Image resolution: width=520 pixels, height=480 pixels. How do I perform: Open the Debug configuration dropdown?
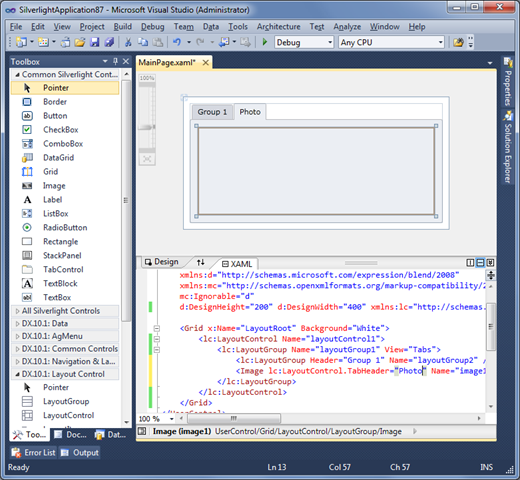330,42
